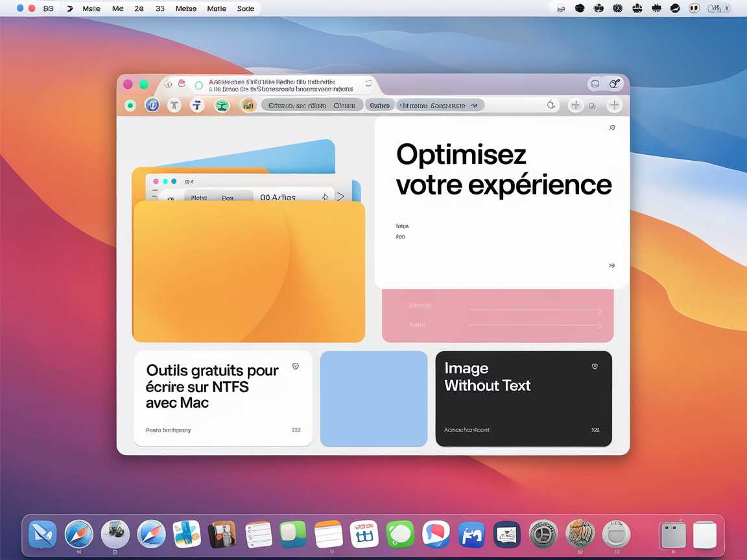Click the two-dot face status icon in menu bar
This screenshot has height=560, width=747.
694,8
